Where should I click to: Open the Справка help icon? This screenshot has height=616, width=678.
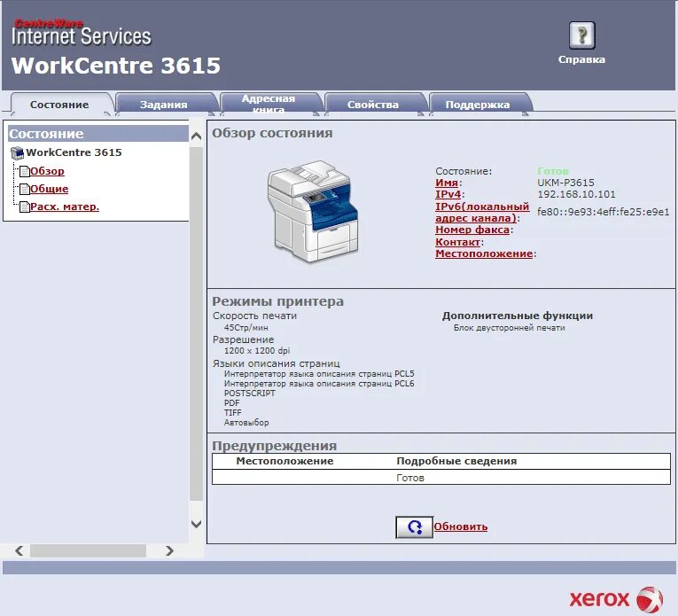tap(581, 35)
